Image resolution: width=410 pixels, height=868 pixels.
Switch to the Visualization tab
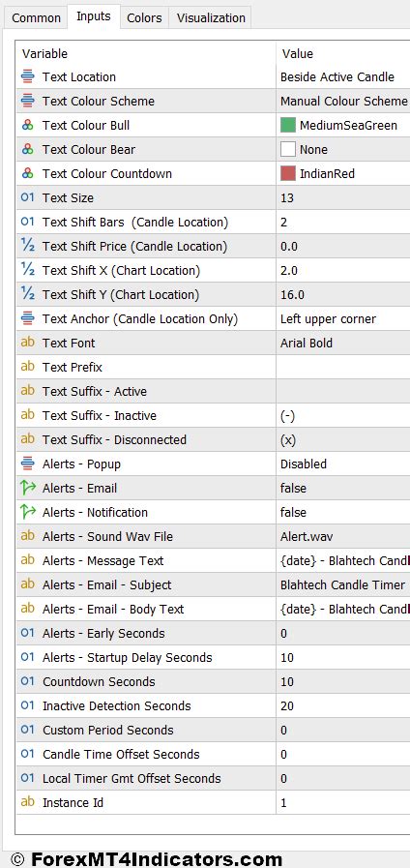211,17
